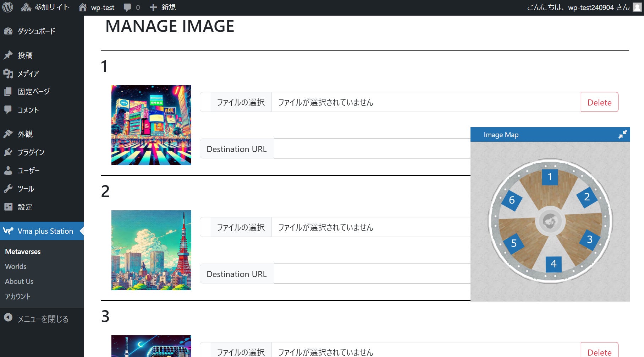Focus Destination URL field for image 1
Image resolution: width=644 pixels, height=357 pixels.
[x=372, y=148]
